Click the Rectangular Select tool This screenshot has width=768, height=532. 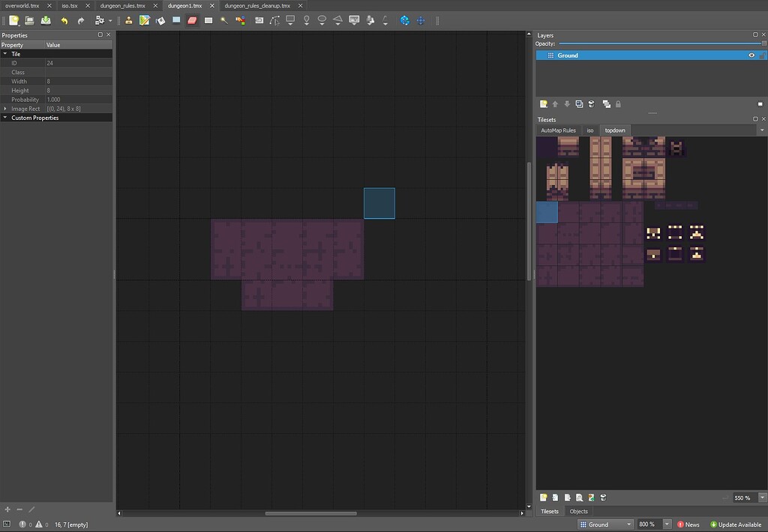(x=208, y=20)
